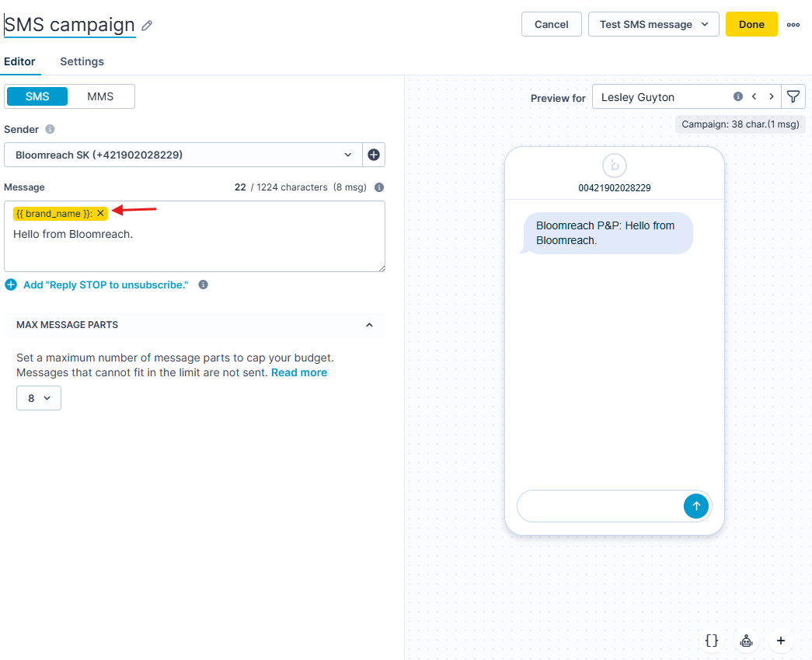Click the preview message bubble

click(608, 233)
